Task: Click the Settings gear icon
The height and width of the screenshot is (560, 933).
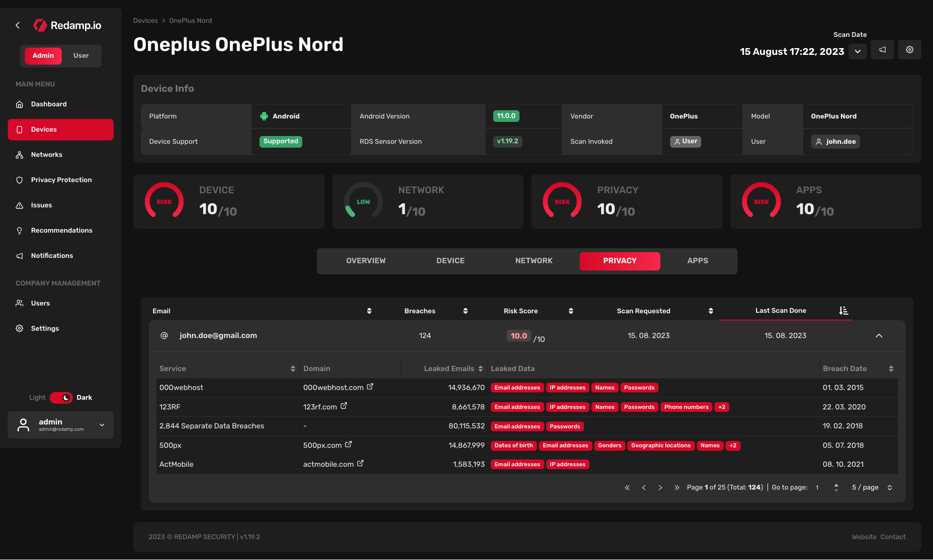Action: pos(910,50)
